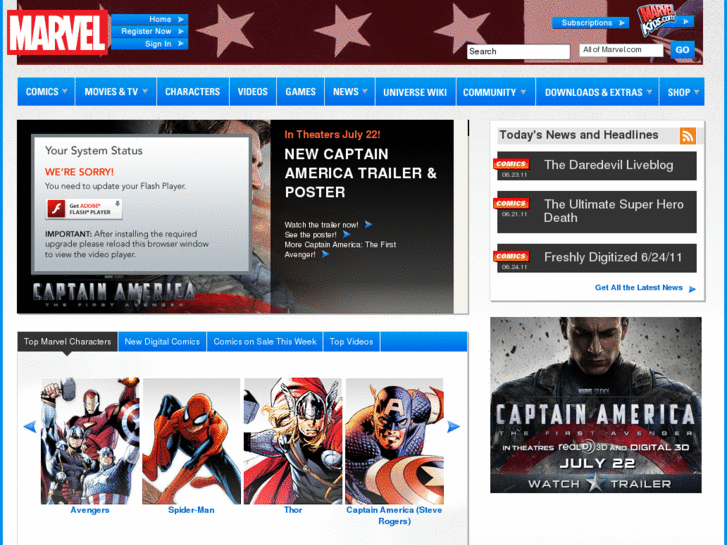The height and width of the screenshot is (545, 727).
Task: Open the Spider-Man character thumbnail
Action: tap(191, 441)
